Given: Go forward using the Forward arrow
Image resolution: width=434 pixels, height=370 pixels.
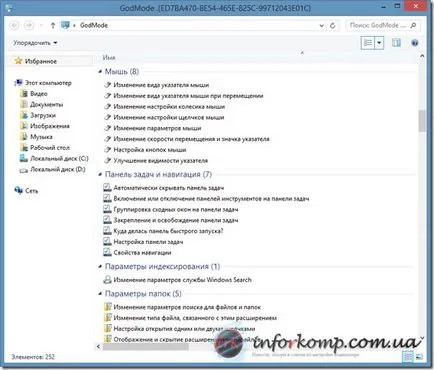Looking at the screenshot, I should pos(29,25).
